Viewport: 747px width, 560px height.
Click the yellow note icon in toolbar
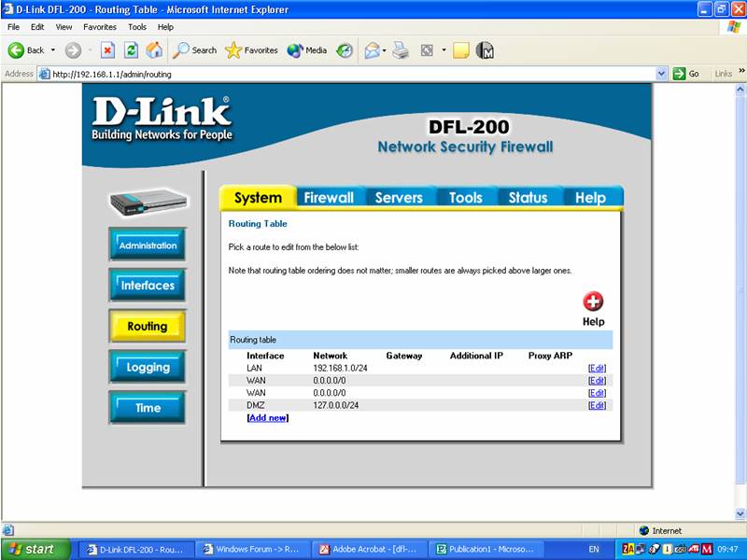click(460, 50)
